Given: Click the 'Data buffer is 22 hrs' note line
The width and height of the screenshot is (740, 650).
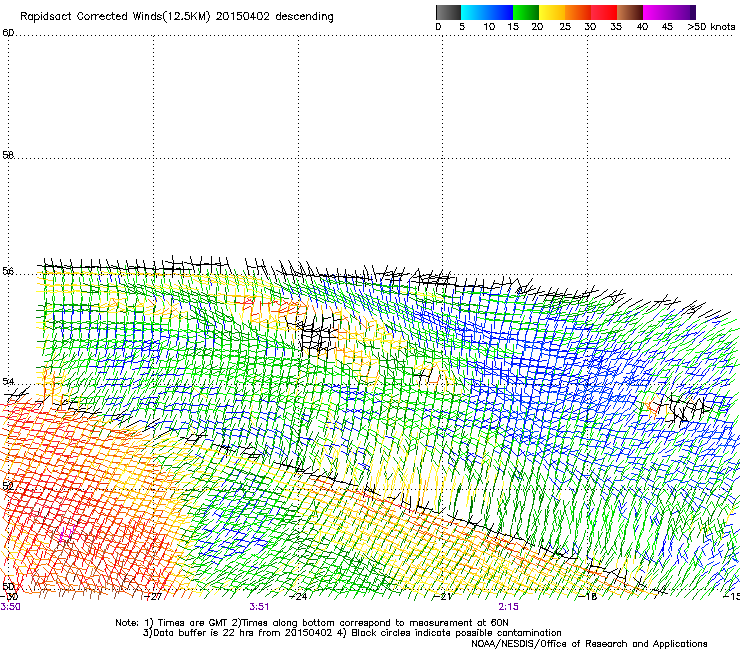Looking at the screenshot, I should [x=352, y=633].
